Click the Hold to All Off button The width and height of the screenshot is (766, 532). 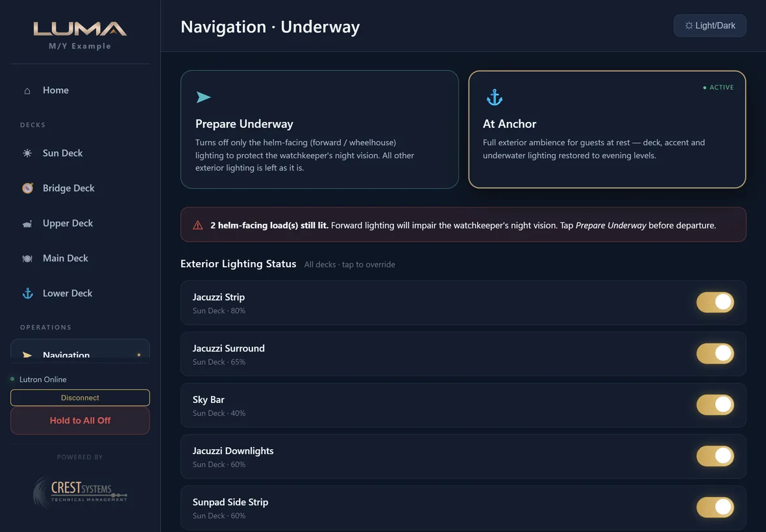tap(80, 420)
